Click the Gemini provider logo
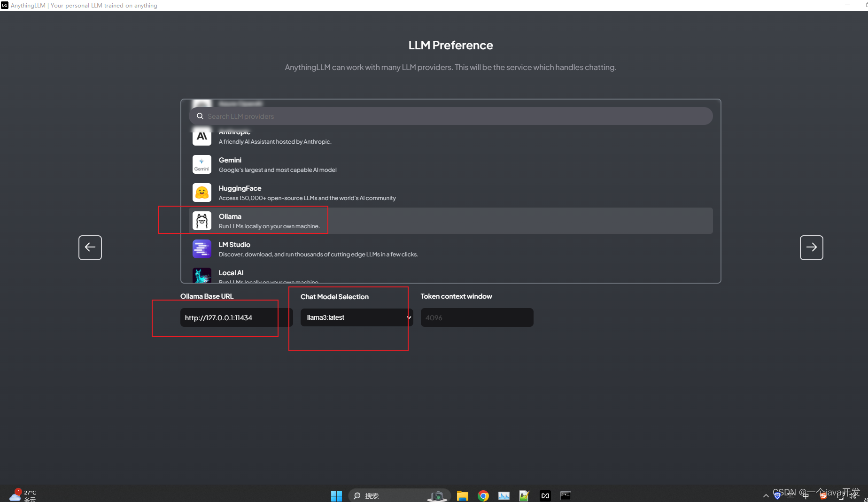 pos(202,164)
